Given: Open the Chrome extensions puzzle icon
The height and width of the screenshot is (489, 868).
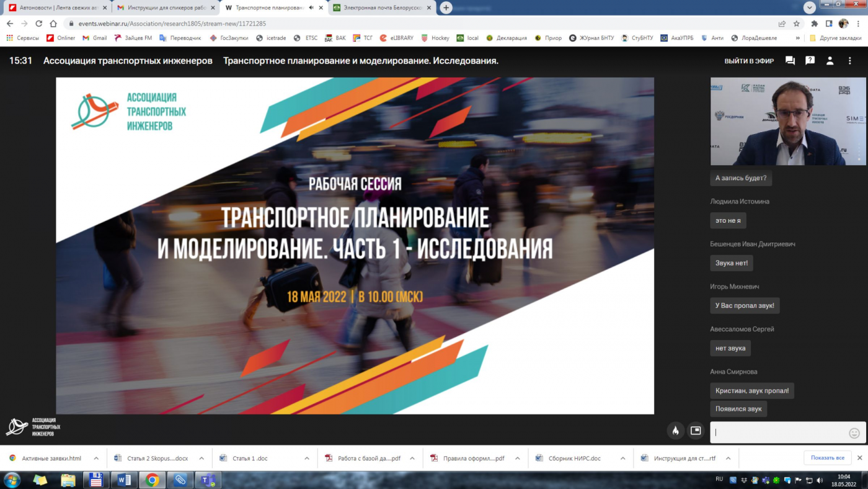Looking at the screenshot, I should tap(815, 24).
